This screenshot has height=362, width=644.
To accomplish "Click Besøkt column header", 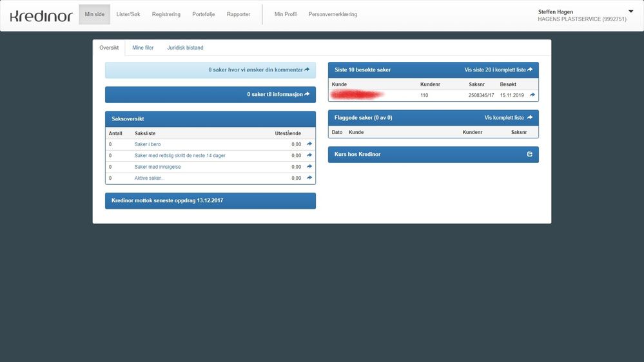I will [x=508, y=84].
